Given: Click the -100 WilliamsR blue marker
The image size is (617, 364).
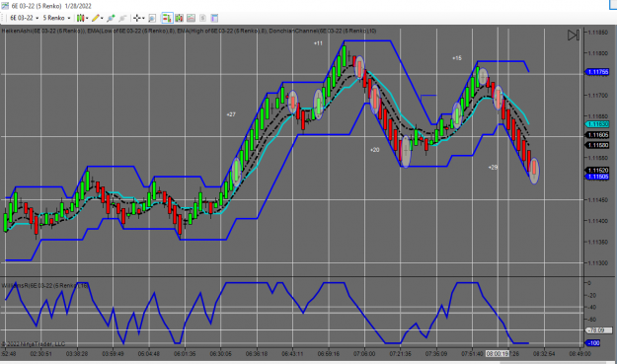Looking at the screenshot, I should point(593,342).
